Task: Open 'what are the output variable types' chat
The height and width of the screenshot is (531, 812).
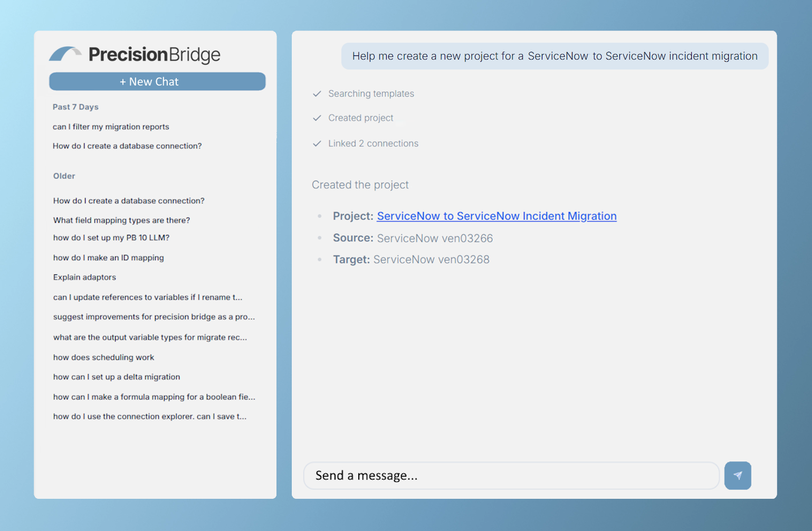Action: (150, 337)
